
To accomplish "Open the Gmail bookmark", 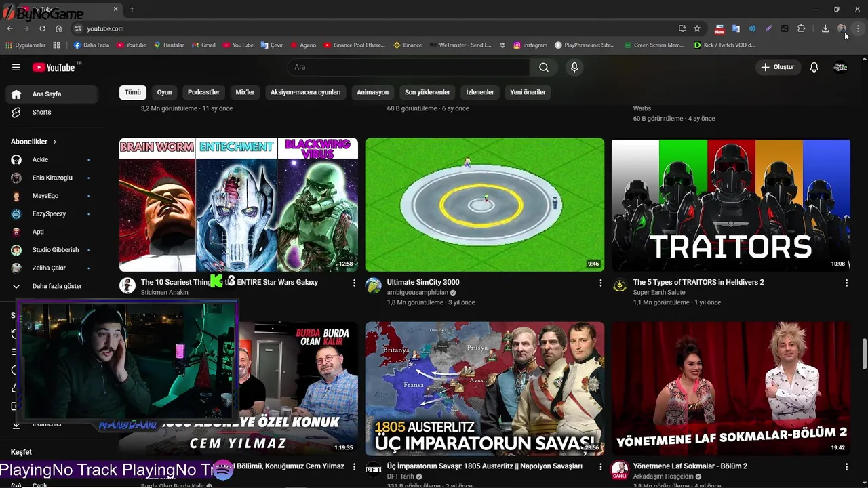I will 203,45.
